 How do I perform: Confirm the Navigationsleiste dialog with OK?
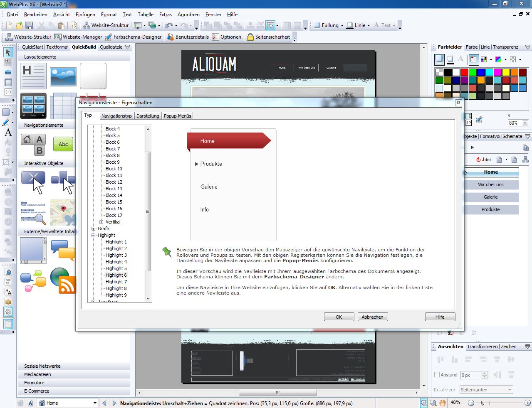pyautogui.click(x=339, y=317)
